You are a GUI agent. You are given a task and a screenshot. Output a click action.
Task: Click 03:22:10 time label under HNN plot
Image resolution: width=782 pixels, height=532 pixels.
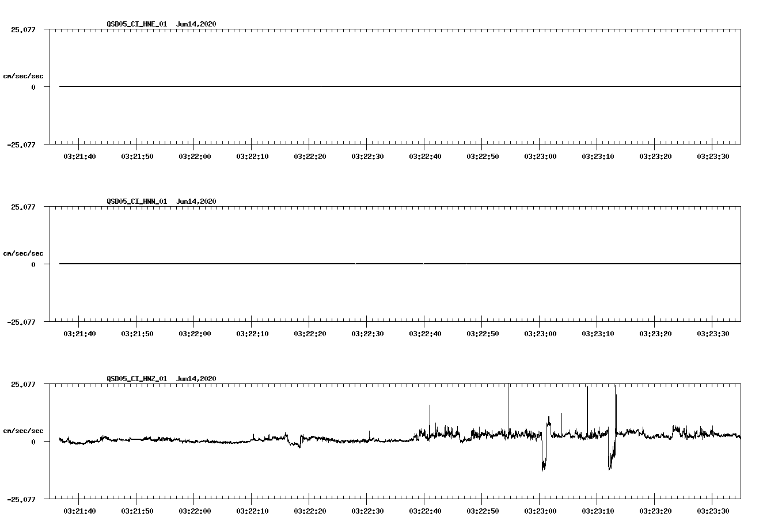(x=252, y=334)
